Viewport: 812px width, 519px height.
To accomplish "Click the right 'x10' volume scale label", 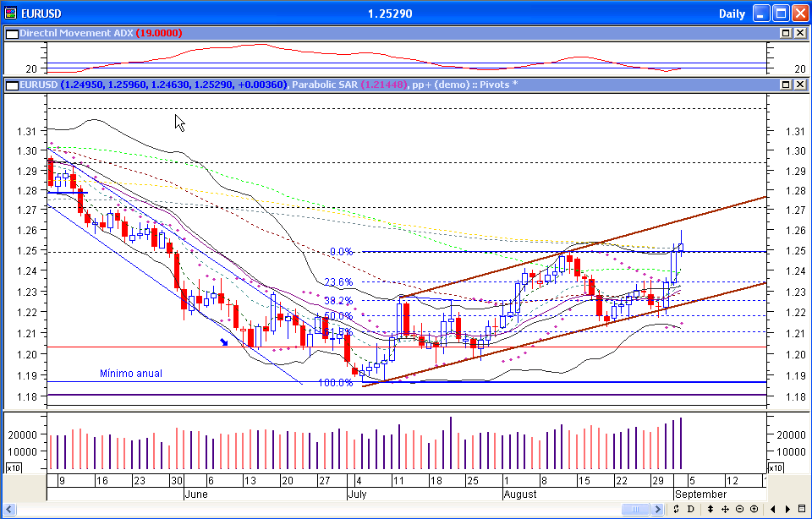I will pyautogui.click(x=776, y=468).
